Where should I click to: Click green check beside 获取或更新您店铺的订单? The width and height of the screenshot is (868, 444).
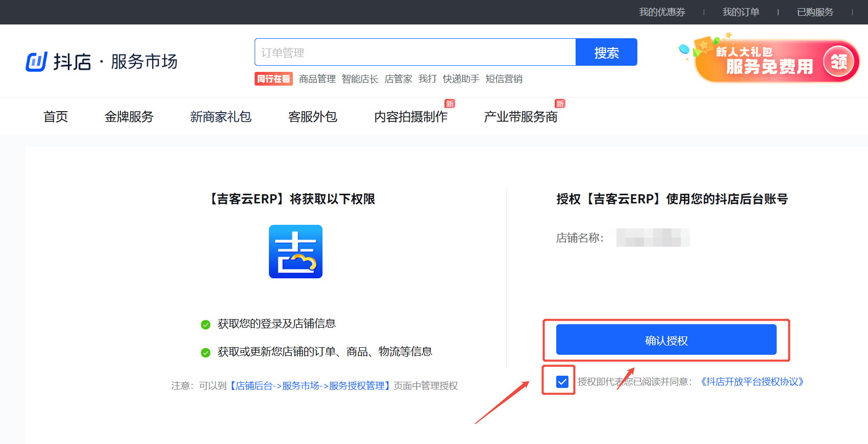206,353
